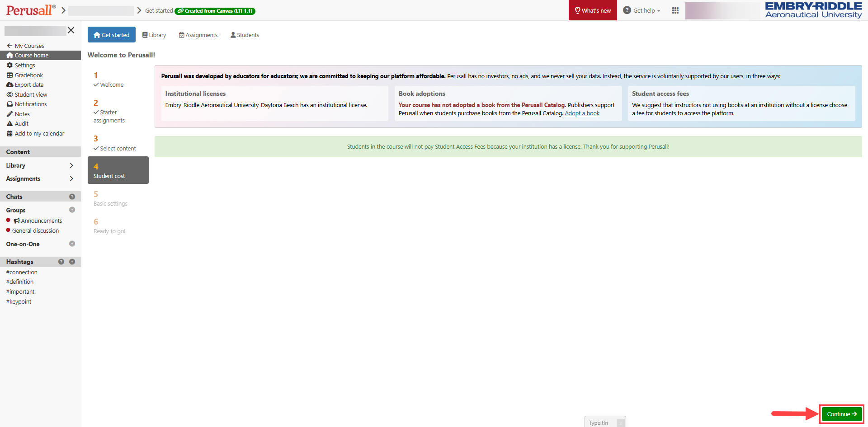The height and width of the screenshot is (427, 868).
Task: Switch to the Students tab
Action: [x=245, y=35]
